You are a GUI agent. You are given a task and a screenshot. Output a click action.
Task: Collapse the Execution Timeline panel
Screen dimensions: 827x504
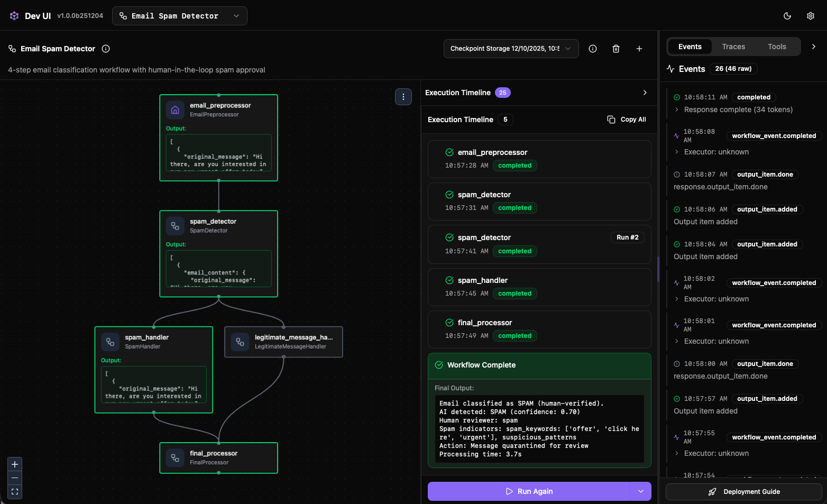point(645,93)
